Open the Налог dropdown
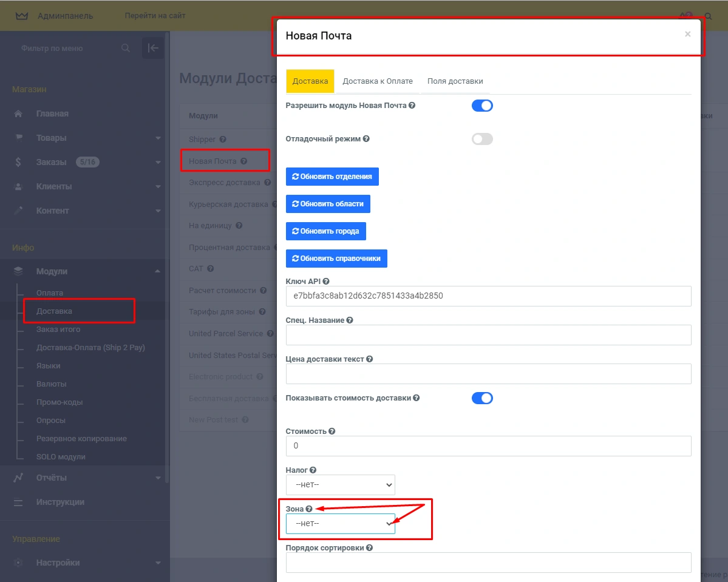The image size is (728, 582). tap(340, 485)
